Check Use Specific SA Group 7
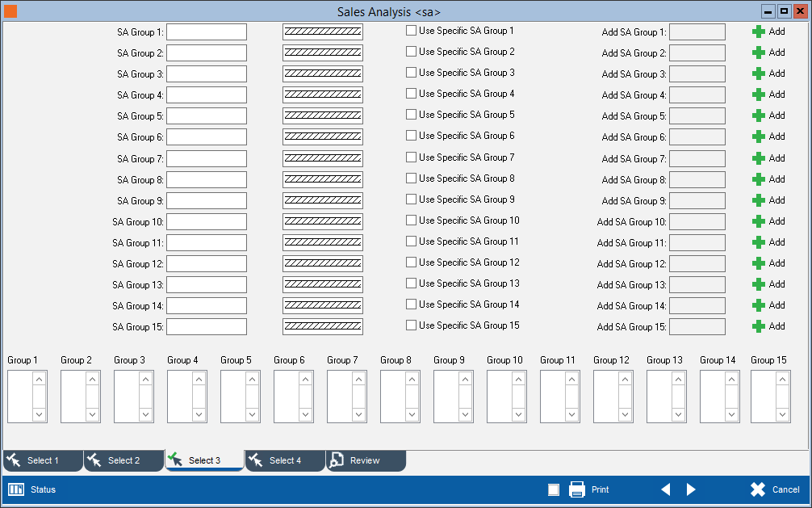 coord(412,157)
